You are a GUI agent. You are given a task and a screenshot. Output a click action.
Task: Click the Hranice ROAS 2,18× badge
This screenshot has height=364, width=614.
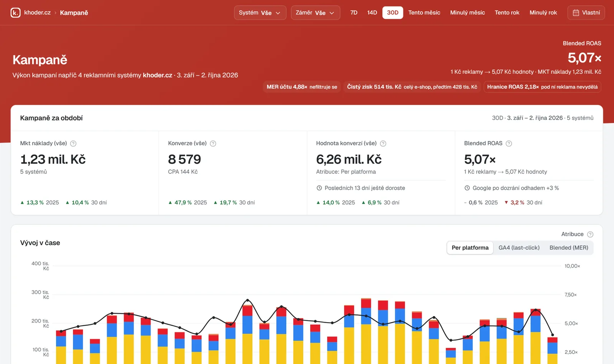pyautogui.click(x=542, y=87)
